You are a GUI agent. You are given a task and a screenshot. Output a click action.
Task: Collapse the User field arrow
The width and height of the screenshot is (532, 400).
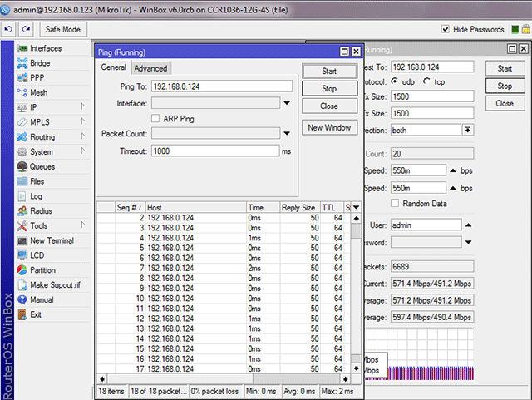(x=468, y=225)
